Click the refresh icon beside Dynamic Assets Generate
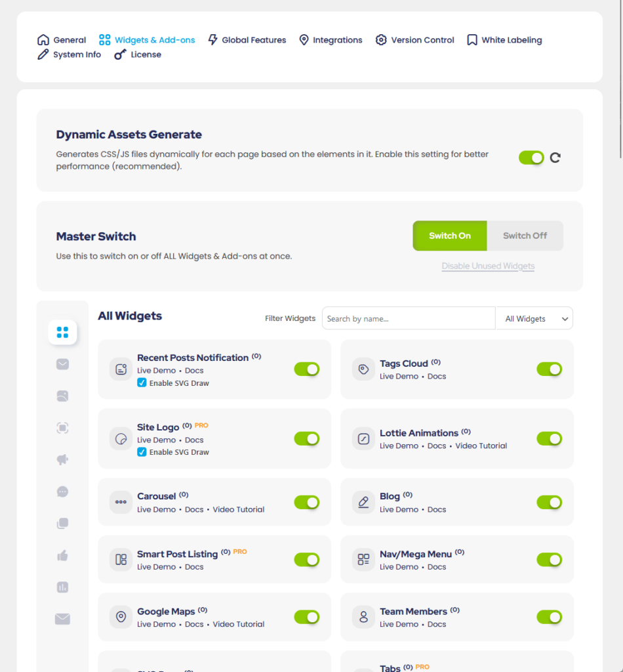 (555, 157)
